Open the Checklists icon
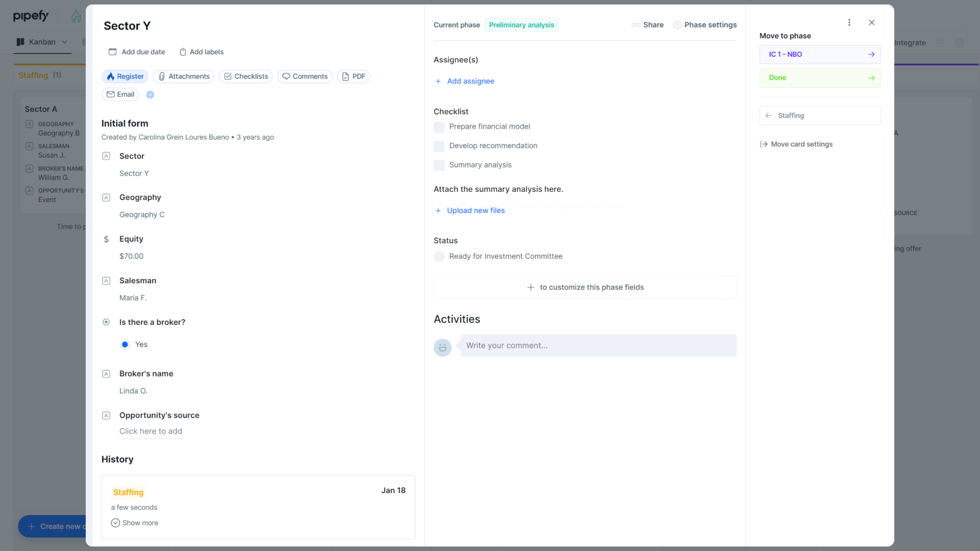The height and width of the screenshot is (551, 980). pos(228,77)
